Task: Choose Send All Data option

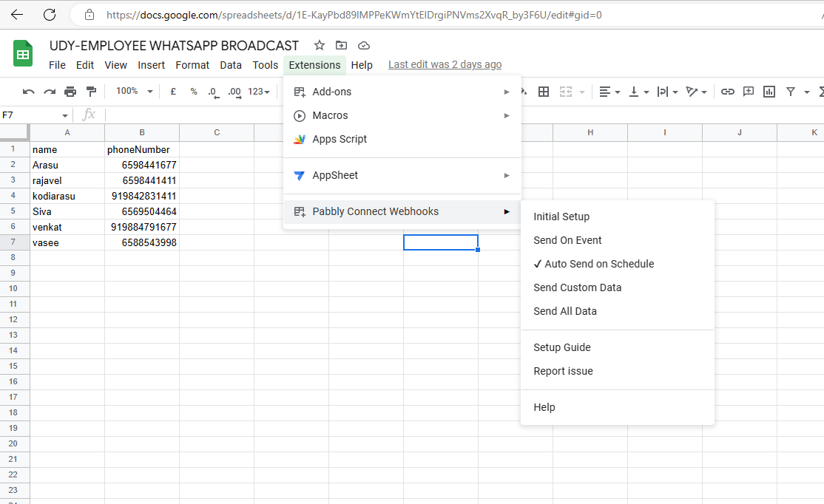Action: (x=618, y=311)
